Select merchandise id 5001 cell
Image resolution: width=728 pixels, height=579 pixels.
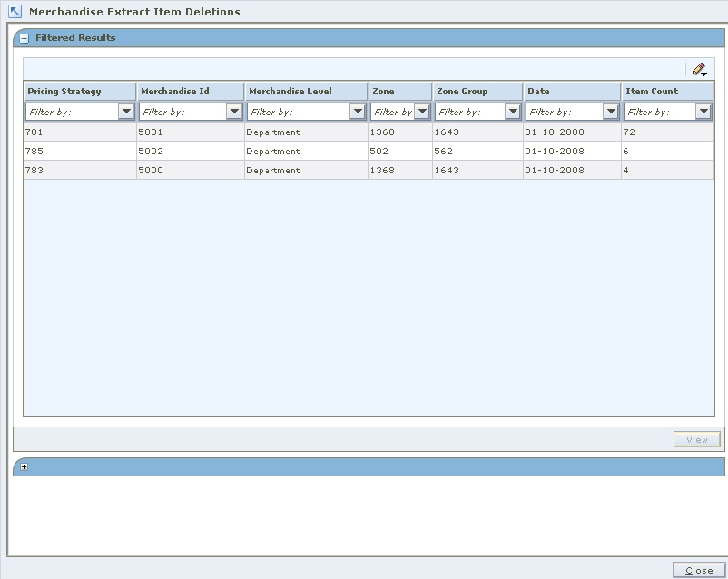[191, 132]
